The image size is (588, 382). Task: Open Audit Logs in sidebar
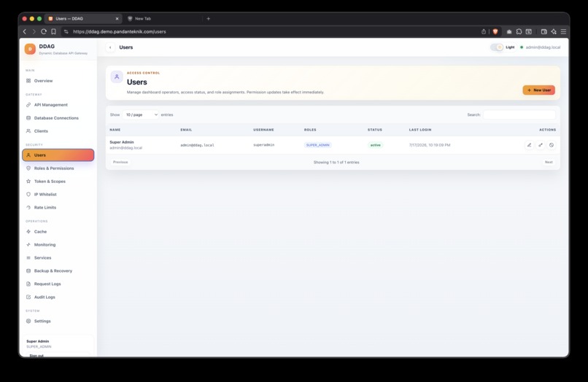point(58,297)
